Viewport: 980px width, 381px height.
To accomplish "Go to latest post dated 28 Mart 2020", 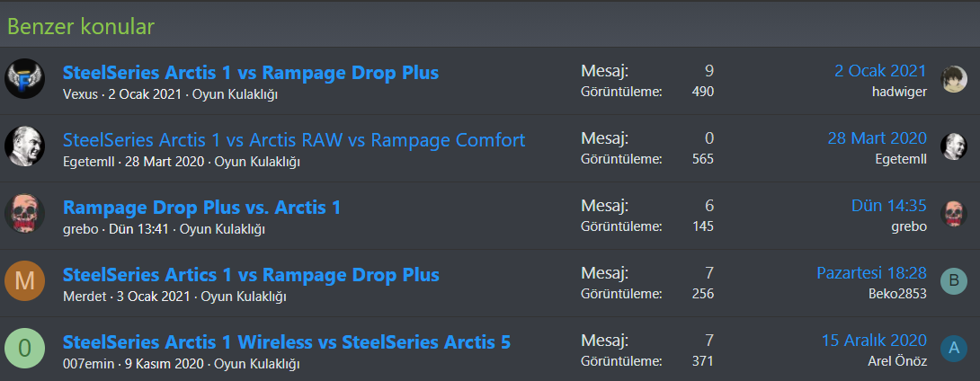I will pos(877,138).
